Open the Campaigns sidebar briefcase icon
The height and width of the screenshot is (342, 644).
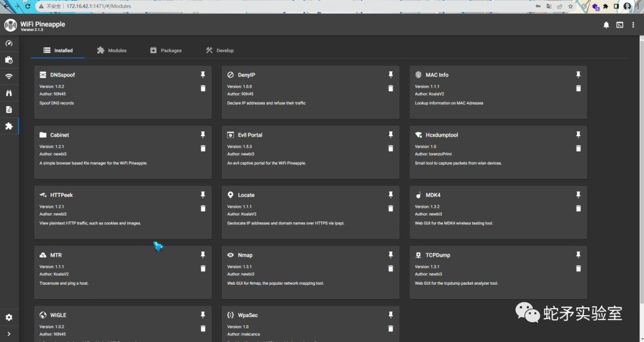(8, 60)
